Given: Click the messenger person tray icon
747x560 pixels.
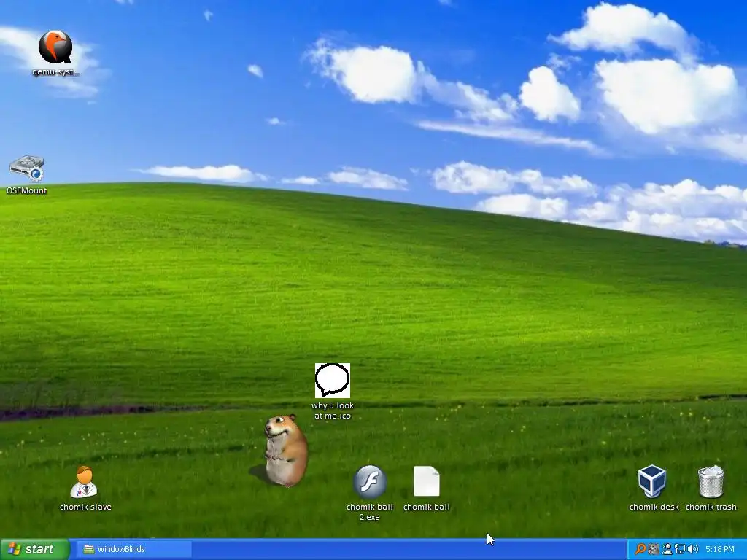Looking at the screenshot, I should (667, 549).
